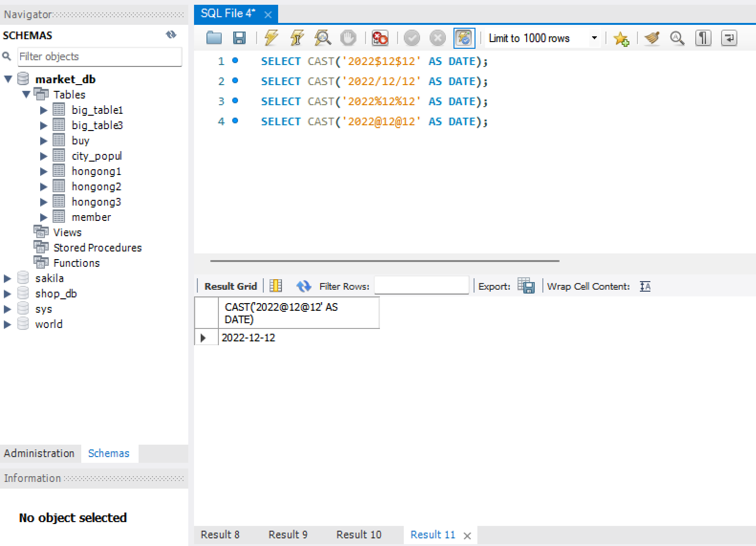Save snippet using the star icon
The height and width of the screenshot is (546, 756).
point(621,38)
